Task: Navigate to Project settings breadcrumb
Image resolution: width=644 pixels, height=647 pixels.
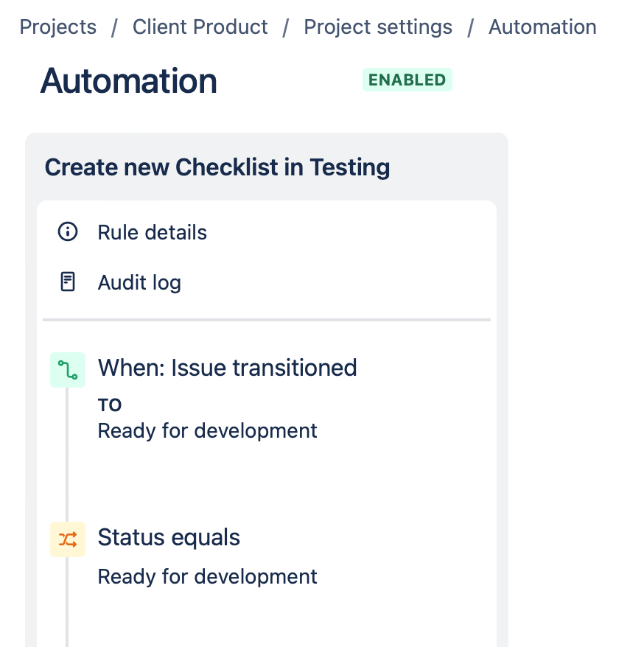Action: coord(378,27)
